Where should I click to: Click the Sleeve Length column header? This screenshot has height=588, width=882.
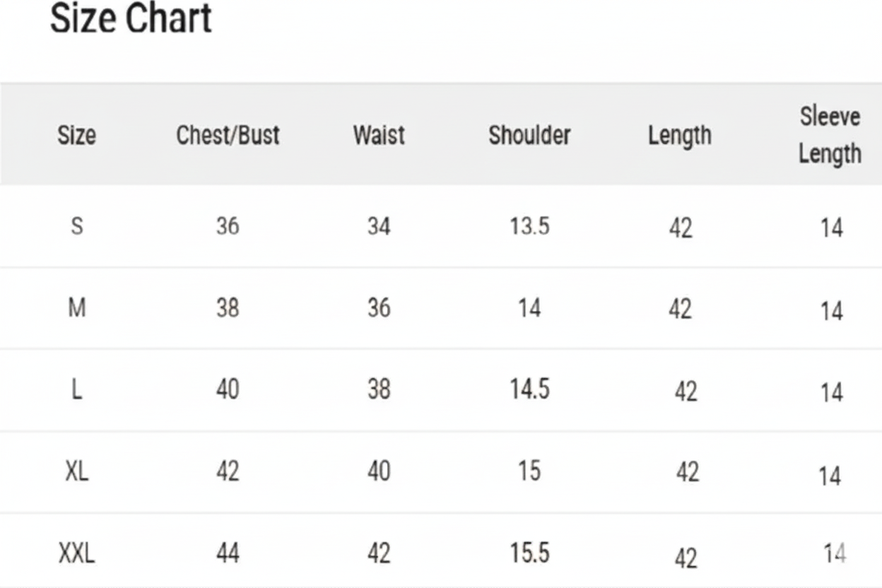pos(830,135)
